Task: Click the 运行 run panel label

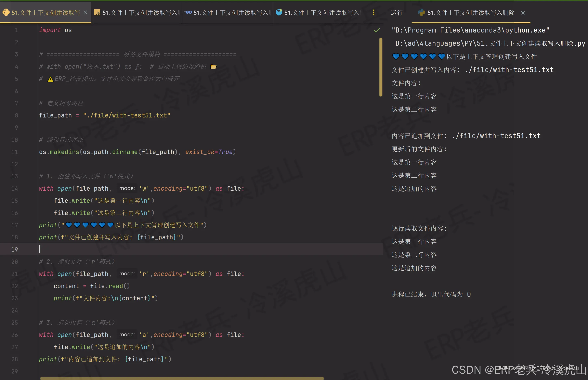Action: tap(397, 13)
